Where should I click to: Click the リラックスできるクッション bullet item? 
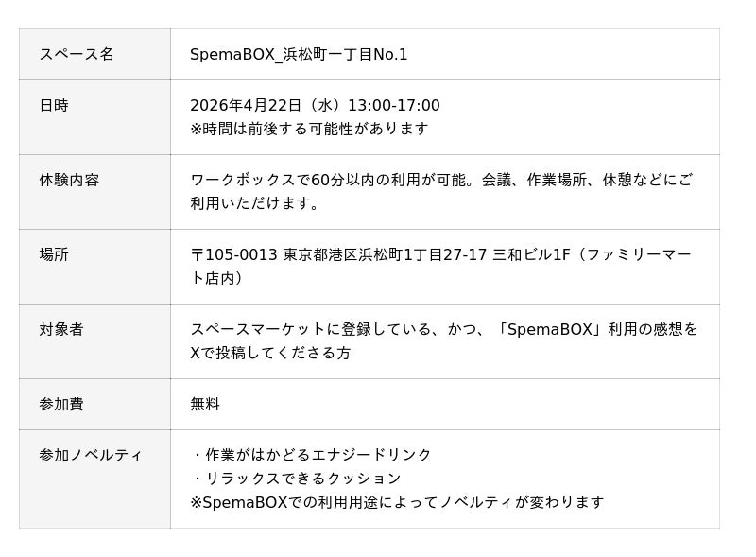point(296,479)
